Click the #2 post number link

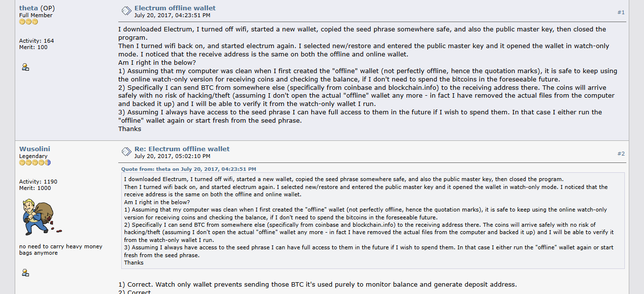coord(621,154)
